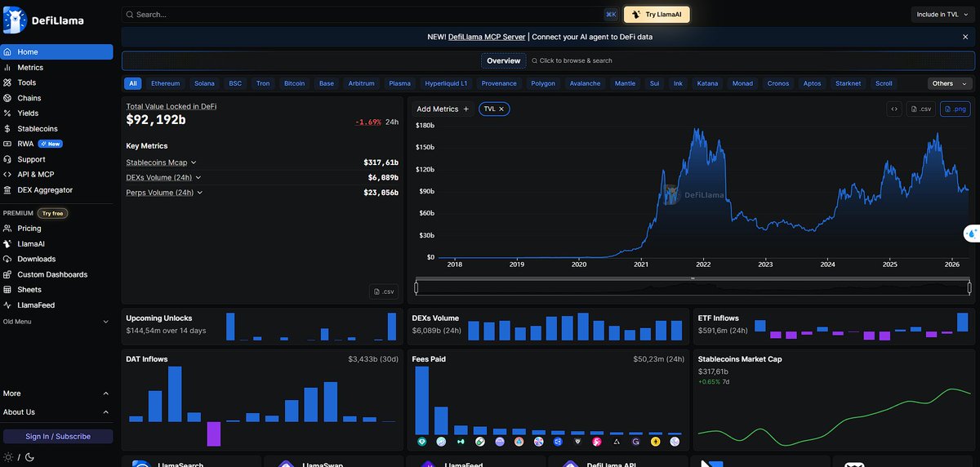The height and width of the screenshot is (467, 980).
Task: Click Sign In / Subscribe button
Action: pyautogui.click(x=58, y=436)
